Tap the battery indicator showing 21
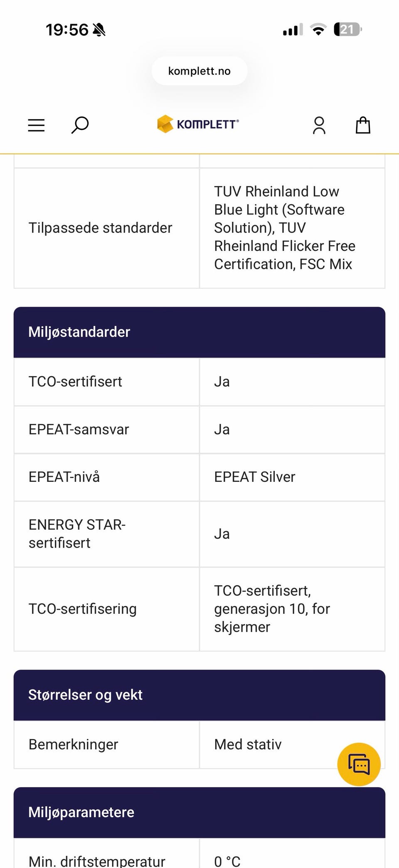The image size is (399, 868). point(347,30)
